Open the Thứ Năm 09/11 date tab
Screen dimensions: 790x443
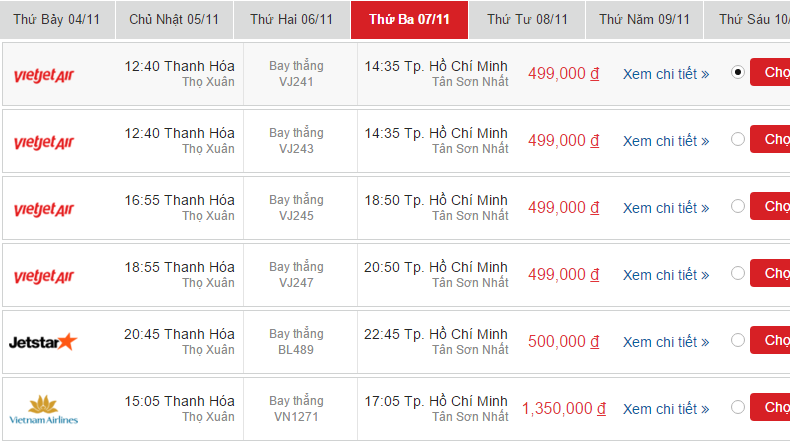pyautogui.click(x=644, y=20)
